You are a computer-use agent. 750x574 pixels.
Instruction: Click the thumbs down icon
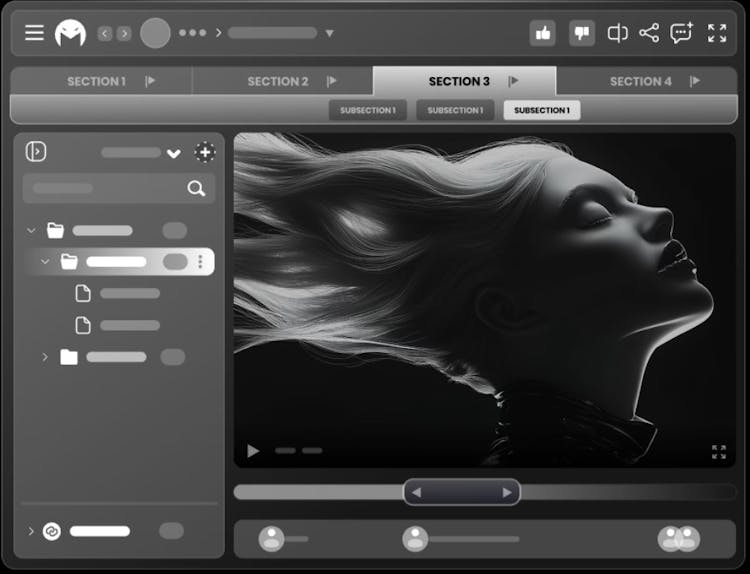(582, 33)
